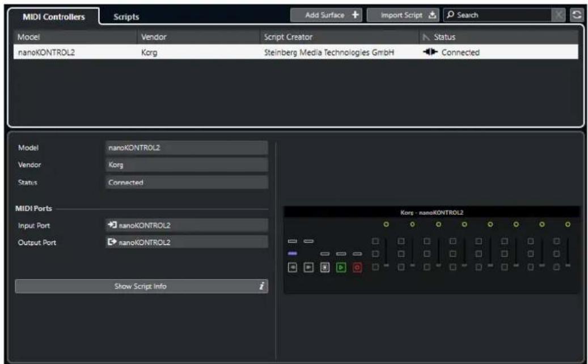The width and height of the screenshot is (588, 364).
Task: Click the Add Surface button
Action: [x=326, y=15]
